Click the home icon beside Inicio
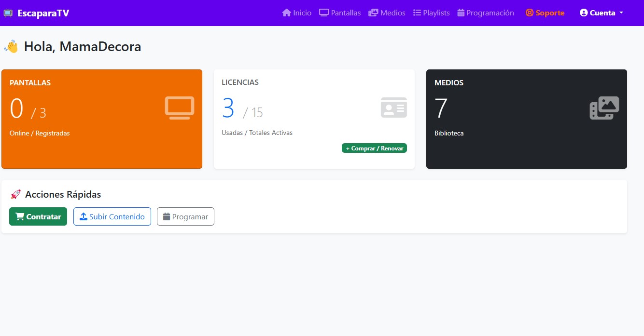Viewport: 644px width, 336px height. (x=287, y=13)
